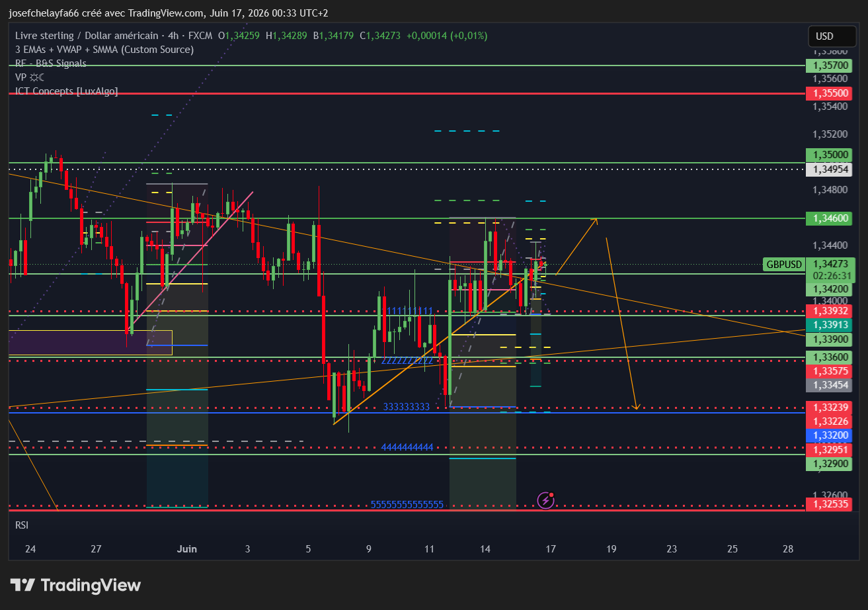868x610 pixels.
Task: Select the green 1,33600 price label
Action: click(x=828, y=357)
